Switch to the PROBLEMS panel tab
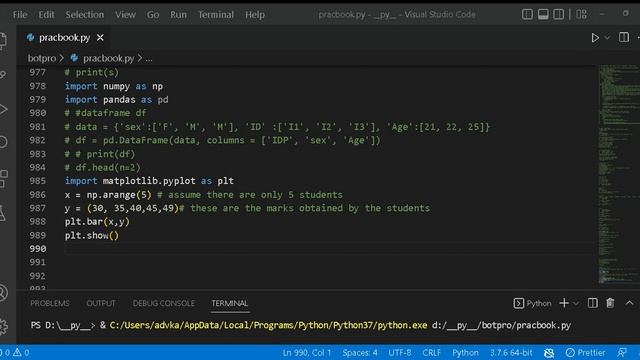Image resolution: width=640 pixels, height=360 pixels. pyautogui.click(x=50, y=303)
